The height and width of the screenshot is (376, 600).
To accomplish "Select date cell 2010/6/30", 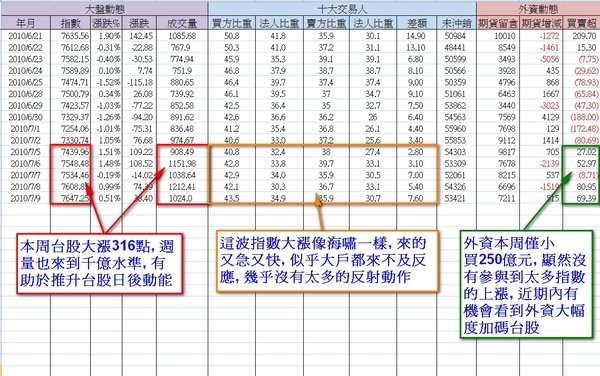I will click(x=25, y=117).
